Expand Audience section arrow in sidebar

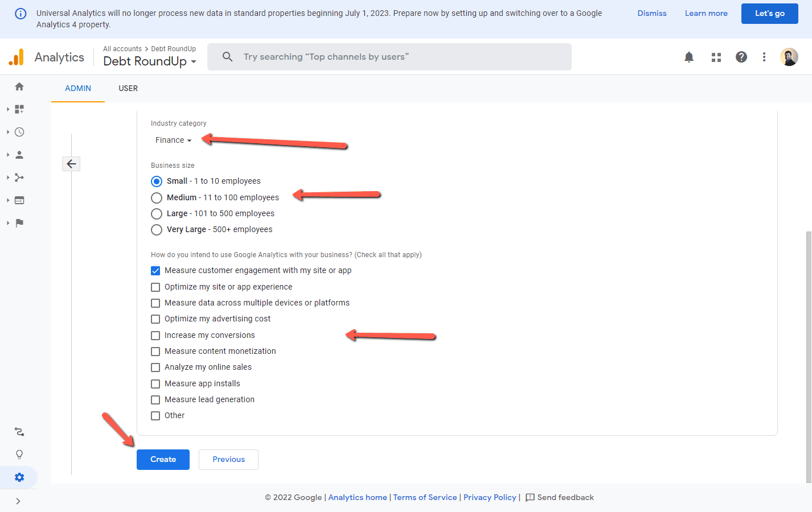[8, 155]
